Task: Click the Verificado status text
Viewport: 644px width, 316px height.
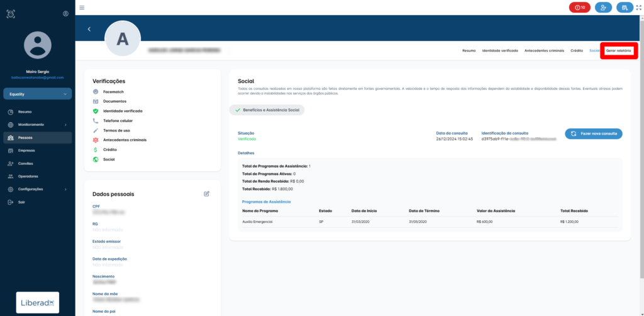Action: tap(247, 139)
